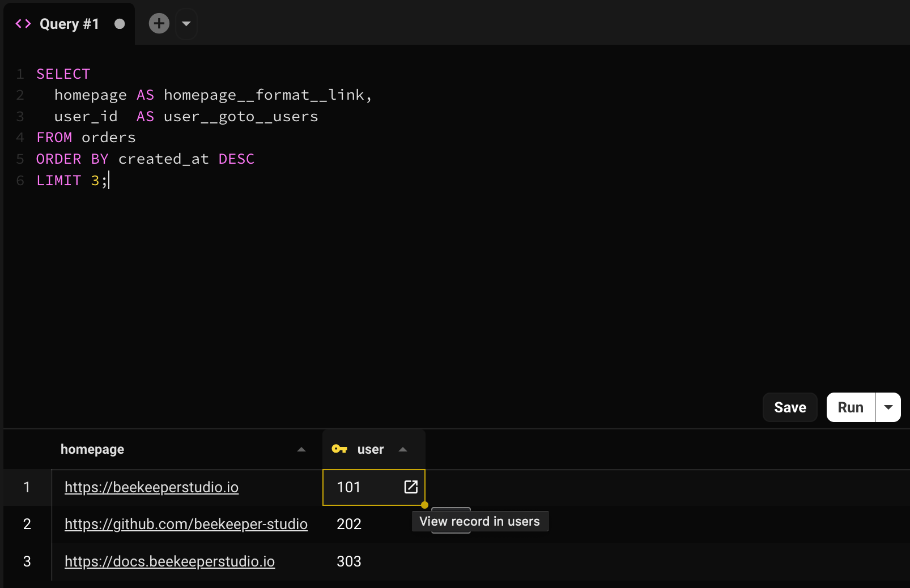910x588 pixels.
Task: Open linked users record icon for 101
Action: point(411,487)
